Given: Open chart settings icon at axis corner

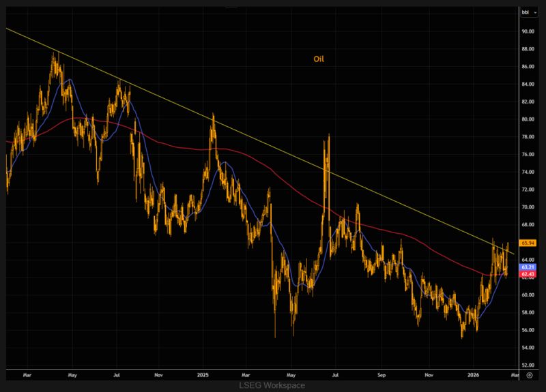Looking at the screenshot, I should coord(530,376).
